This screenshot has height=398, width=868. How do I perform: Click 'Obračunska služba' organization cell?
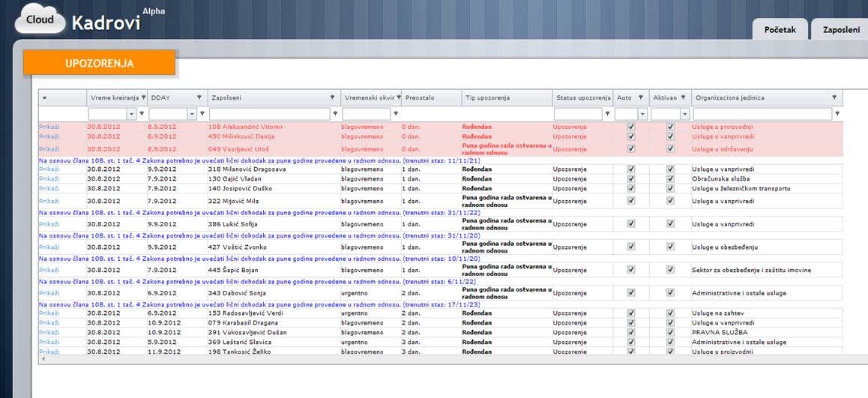tap(767, 179)
